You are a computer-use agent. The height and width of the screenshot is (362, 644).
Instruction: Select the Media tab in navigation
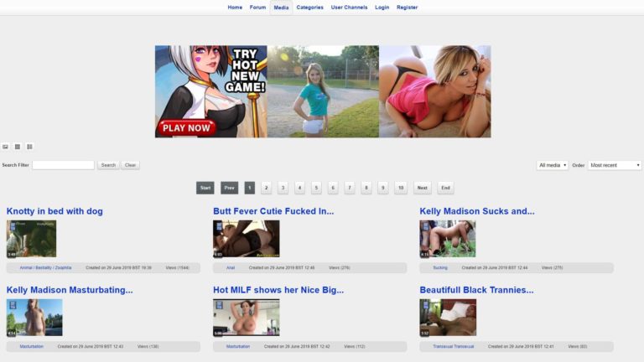point(281,8)
